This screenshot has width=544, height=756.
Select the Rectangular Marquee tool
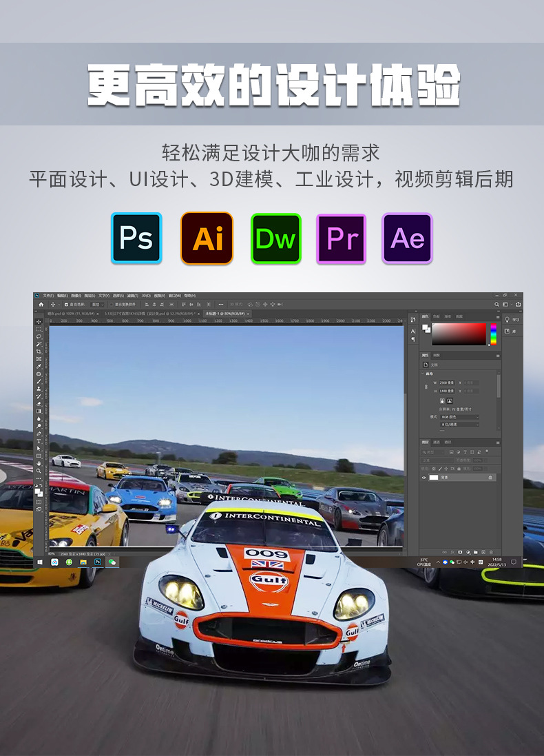click(x=39, y=329)
